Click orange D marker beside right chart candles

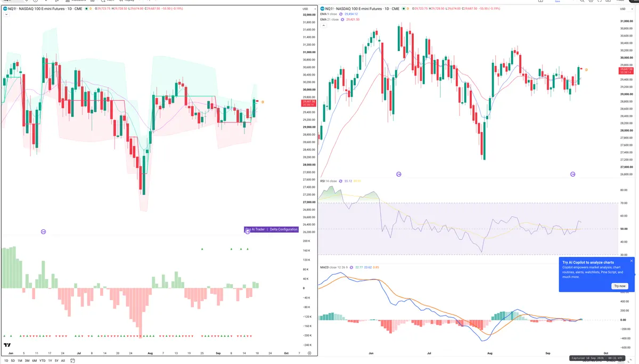tap(586, 70)
